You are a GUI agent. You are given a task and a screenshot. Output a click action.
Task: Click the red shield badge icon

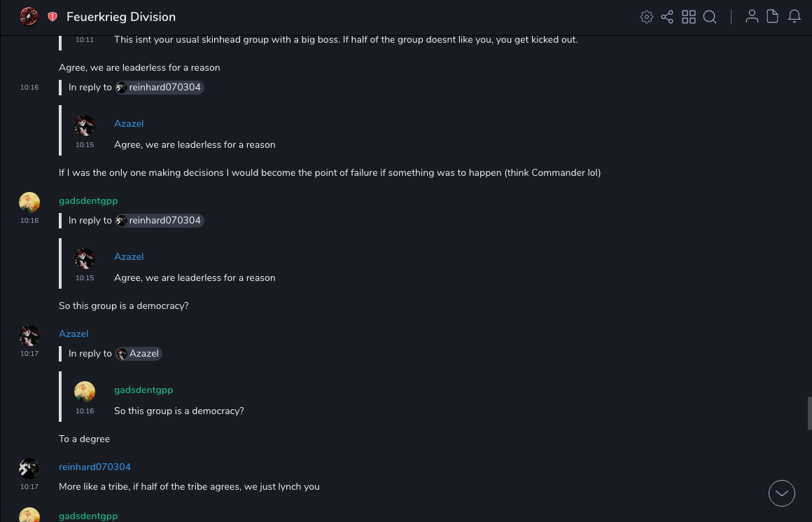click(52, 17)
